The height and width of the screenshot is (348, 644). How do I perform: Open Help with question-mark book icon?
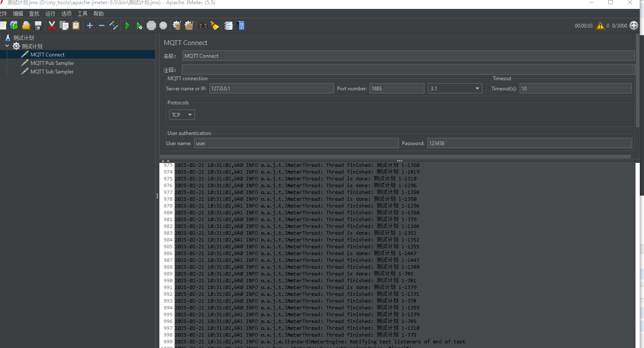coord(241,25)
